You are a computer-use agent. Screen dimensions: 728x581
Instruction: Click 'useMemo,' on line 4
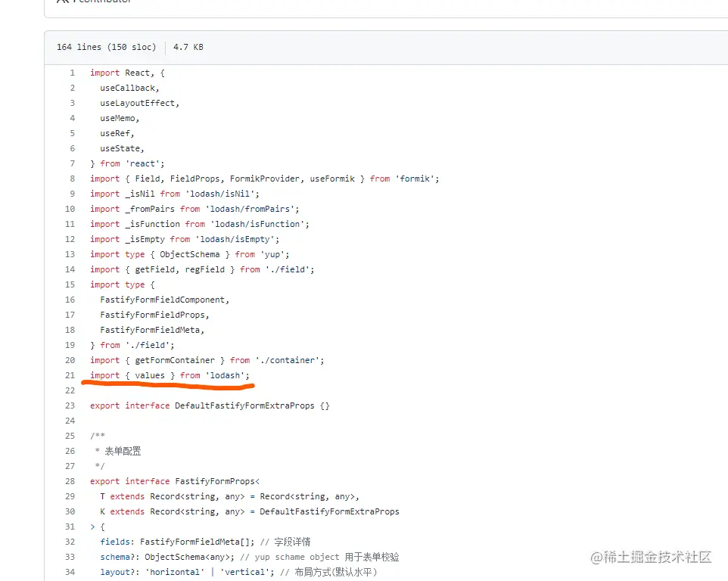coord(120,118)
